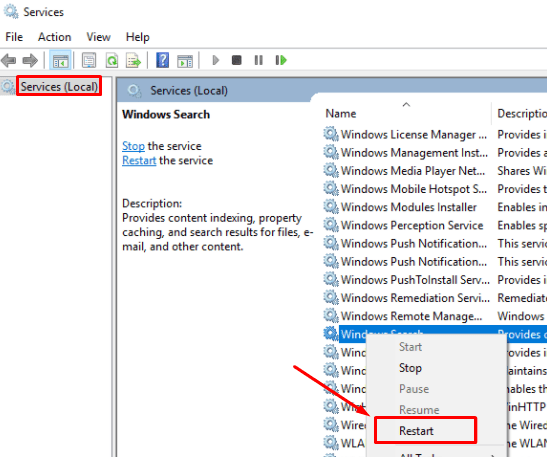Image resolution: width=547 pixels, height=457 pixels.
Task: Open the File menu
Action: coord(14,37)
